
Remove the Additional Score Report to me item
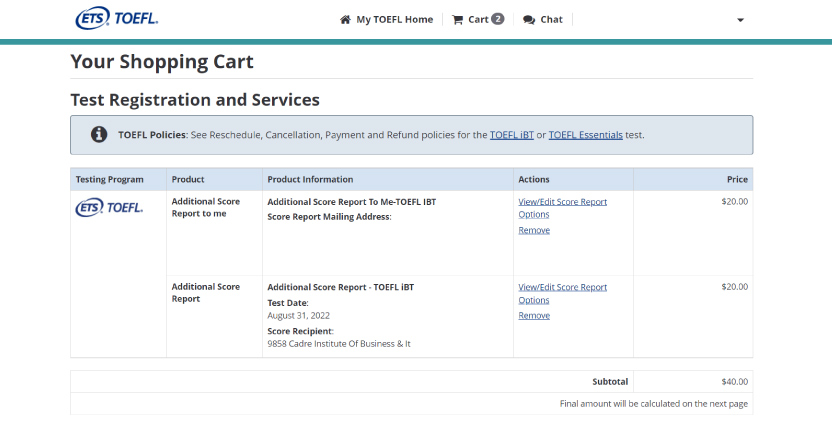[534, 230]
